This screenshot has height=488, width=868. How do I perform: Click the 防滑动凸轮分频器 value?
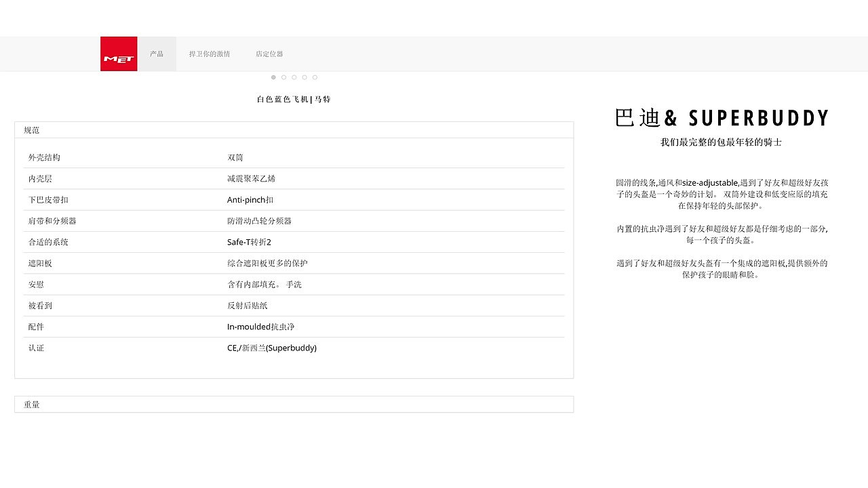[259, 221]
